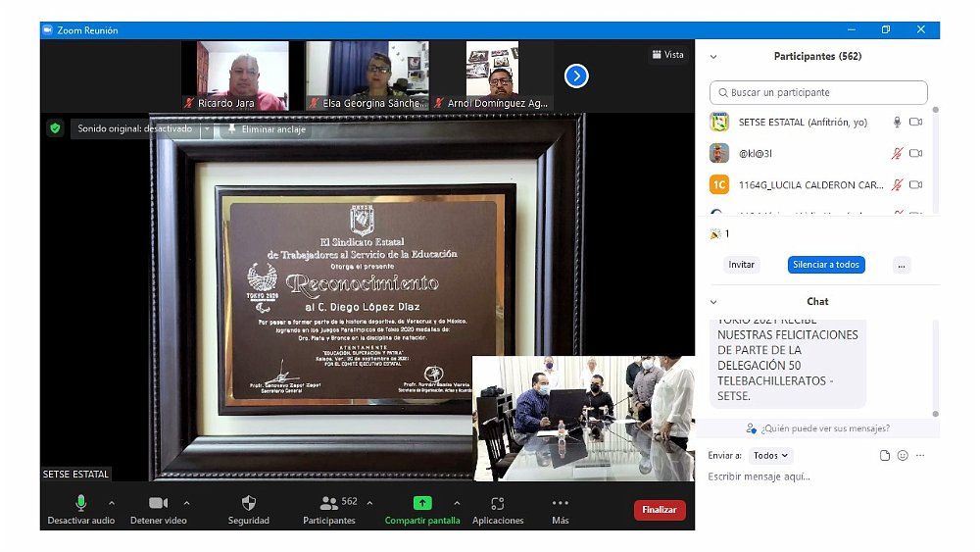
Task: Click the Compartir pantalla green icon
Action: point(422,503)
